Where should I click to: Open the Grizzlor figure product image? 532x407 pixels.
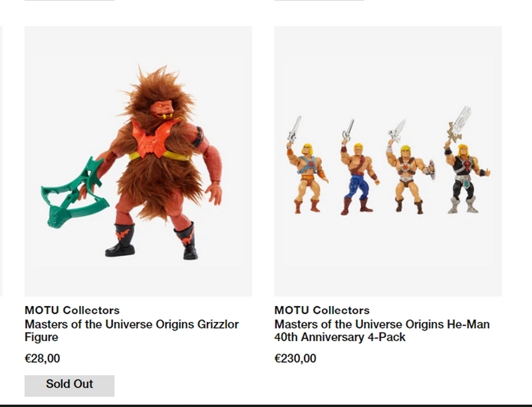[x=138, y=161]
